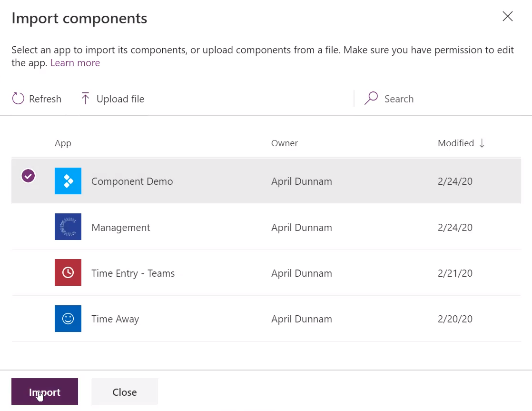This screenshot has height=411, width=532.
Task: Click the Upload file arrow icon
Action: 85,99
